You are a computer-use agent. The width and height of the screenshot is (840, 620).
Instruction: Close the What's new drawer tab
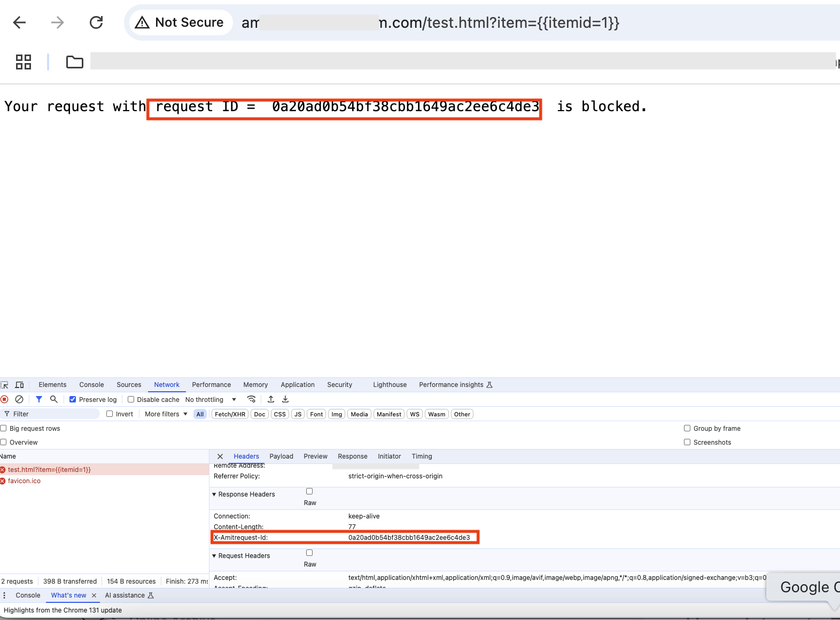tap(94, 595)
